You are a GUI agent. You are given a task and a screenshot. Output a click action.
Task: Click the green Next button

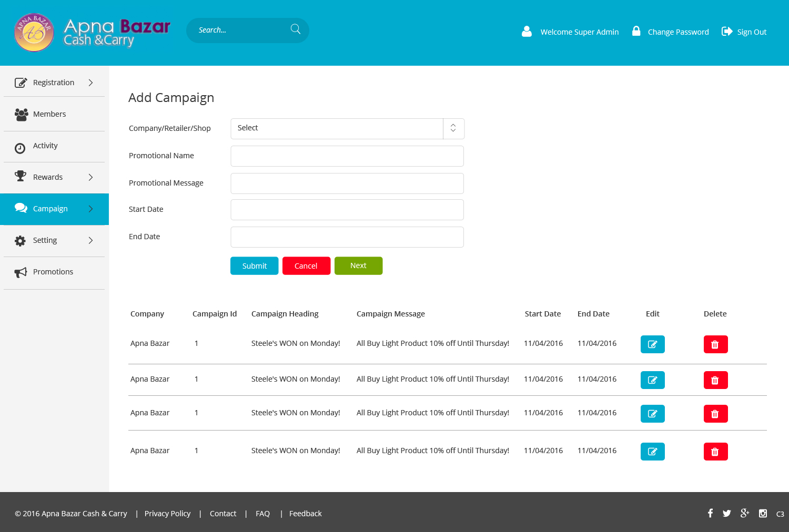[x=359, y=266]
